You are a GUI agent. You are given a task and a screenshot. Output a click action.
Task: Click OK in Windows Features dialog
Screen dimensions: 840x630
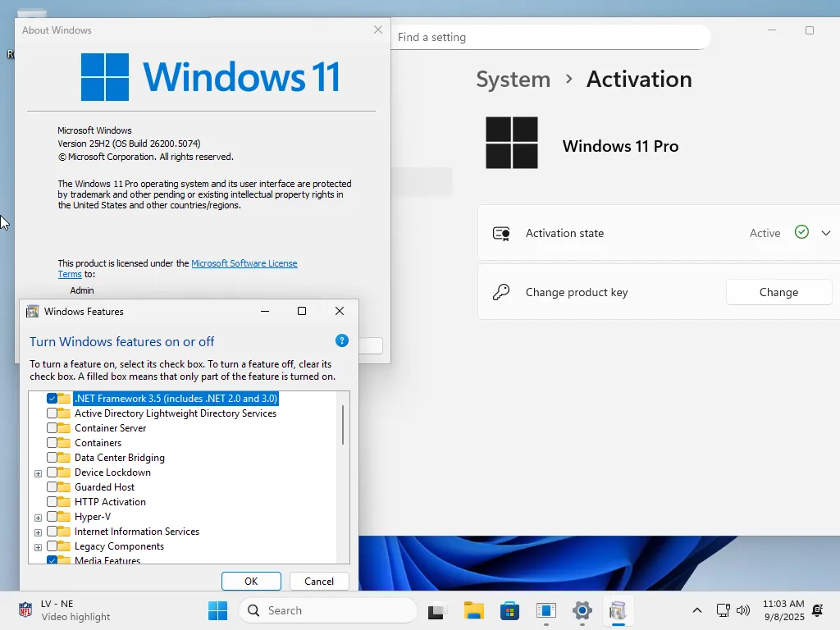251,582
